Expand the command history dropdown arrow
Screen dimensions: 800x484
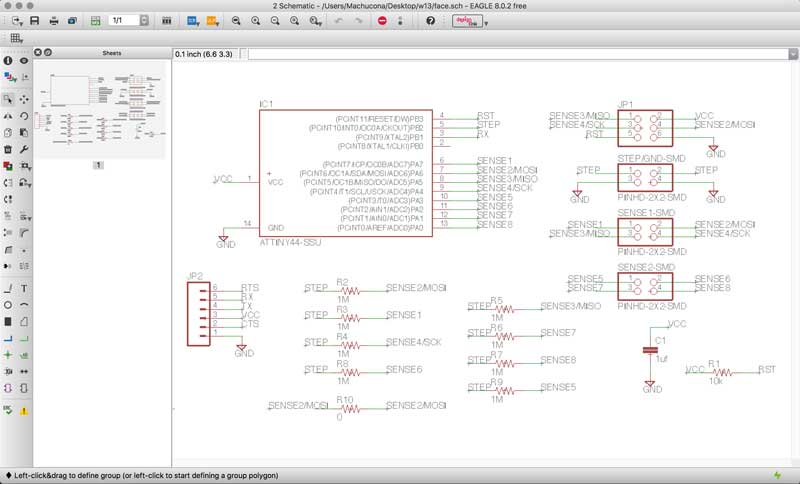[793, 54]
